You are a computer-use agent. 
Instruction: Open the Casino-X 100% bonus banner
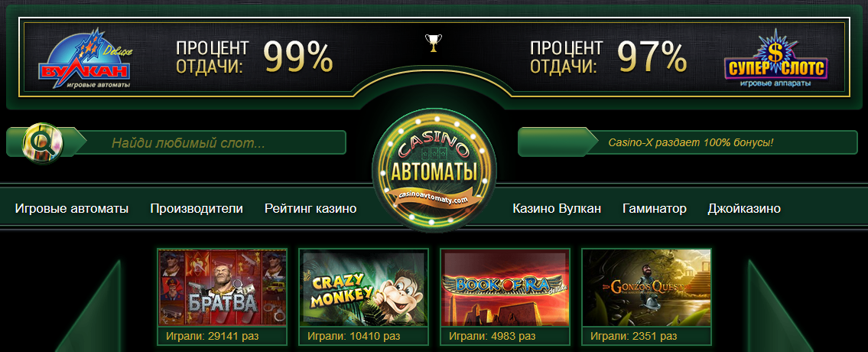[690, 142]
